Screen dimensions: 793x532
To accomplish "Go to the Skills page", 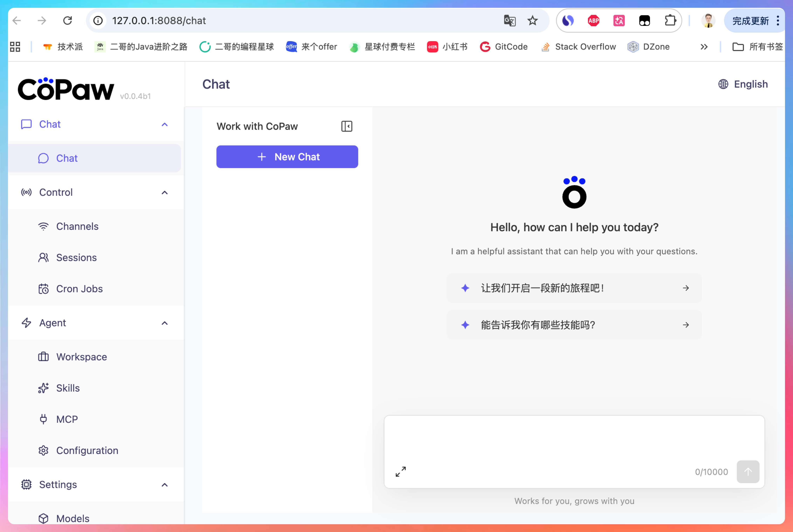I will (x=68, y=388).
